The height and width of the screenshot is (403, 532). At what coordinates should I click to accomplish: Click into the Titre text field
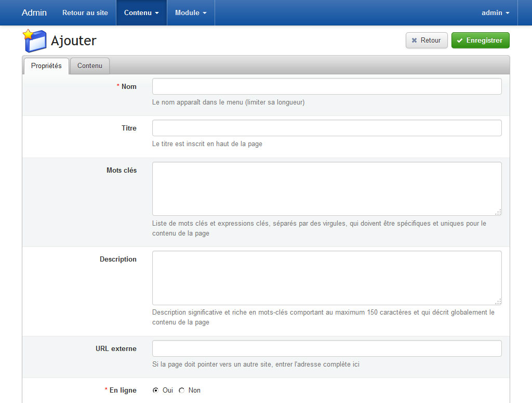click(x=326, y=128)
